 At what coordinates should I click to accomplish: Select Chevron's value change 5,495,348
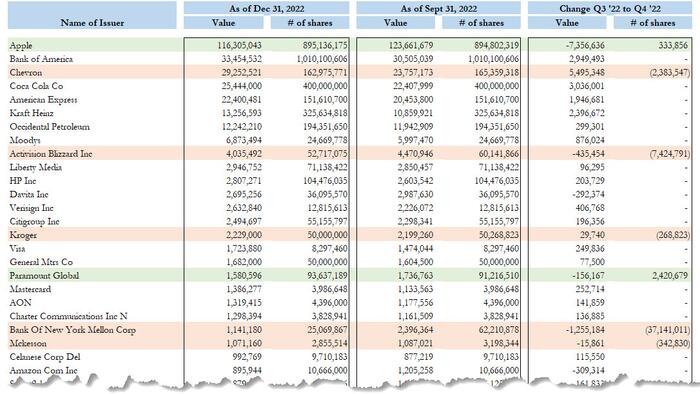(587, 72)
